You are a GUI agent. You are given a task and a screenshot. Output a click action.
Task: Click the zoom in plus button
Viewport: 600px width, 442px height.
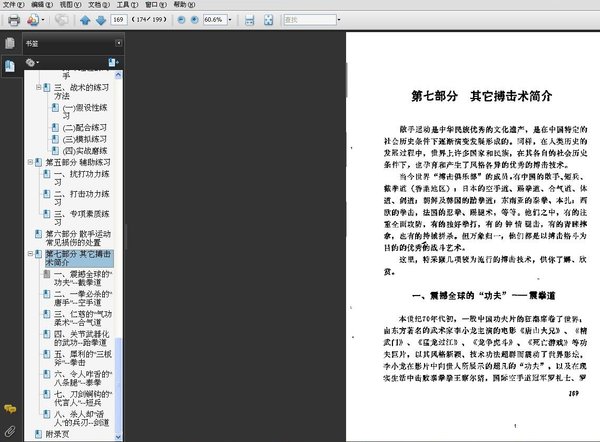[194, 20]
